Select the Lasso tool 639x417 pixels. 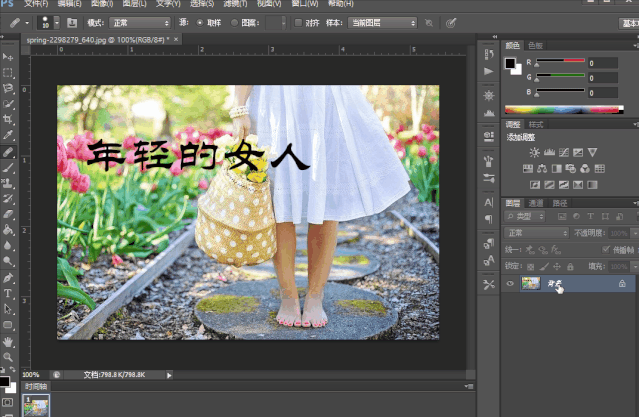click(8, 88)
